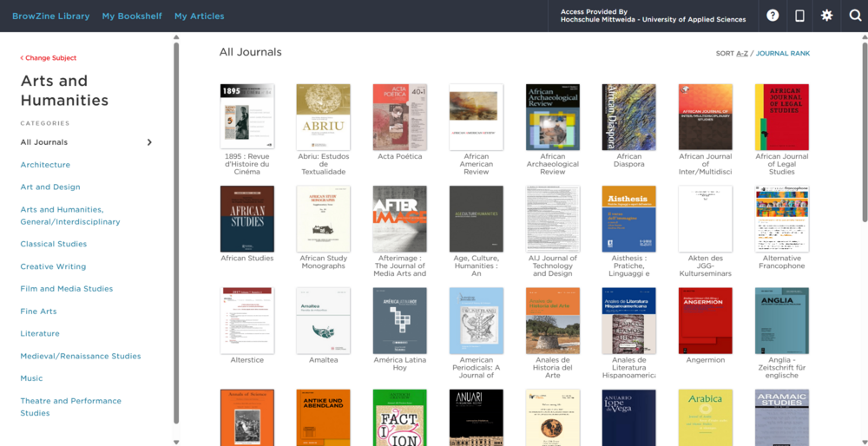868x446 pixels.
Task: Go back via Change Subject link
Action: (49, 58)
